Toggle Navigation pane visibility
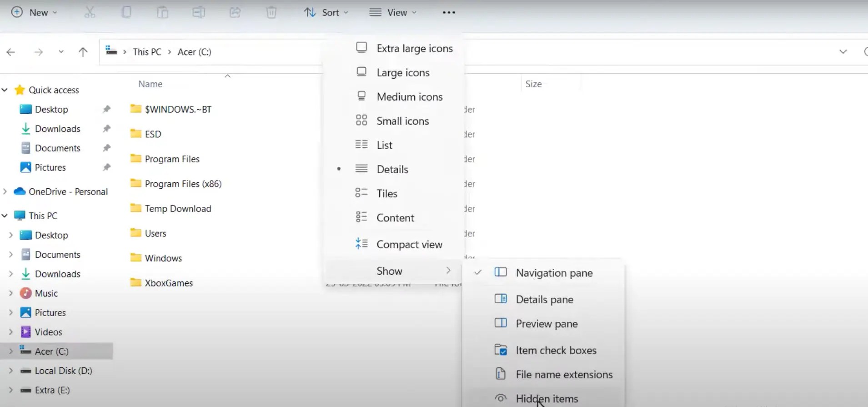 point(543,273)
